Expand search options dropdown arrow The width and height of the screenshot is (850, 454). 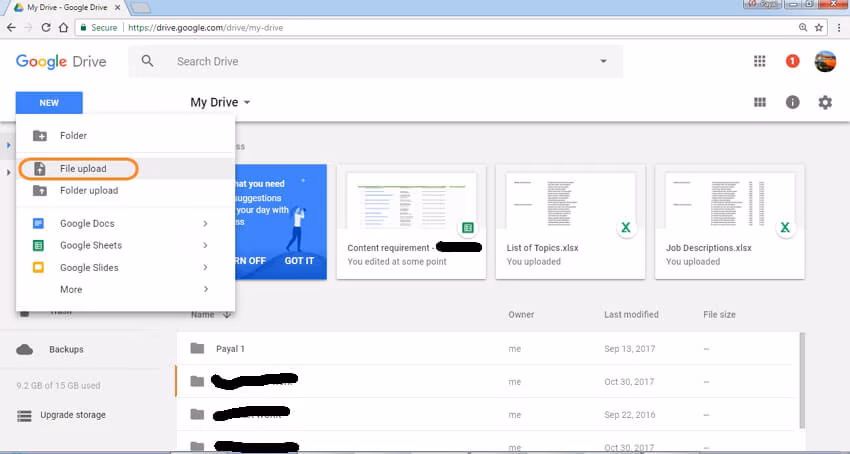click(603, 61)
